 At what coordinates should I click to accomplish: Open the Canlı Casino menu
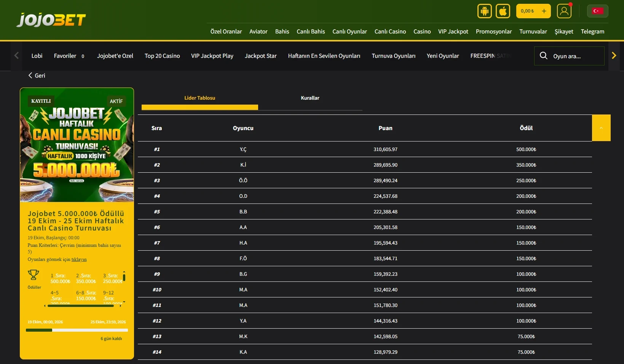390,32
